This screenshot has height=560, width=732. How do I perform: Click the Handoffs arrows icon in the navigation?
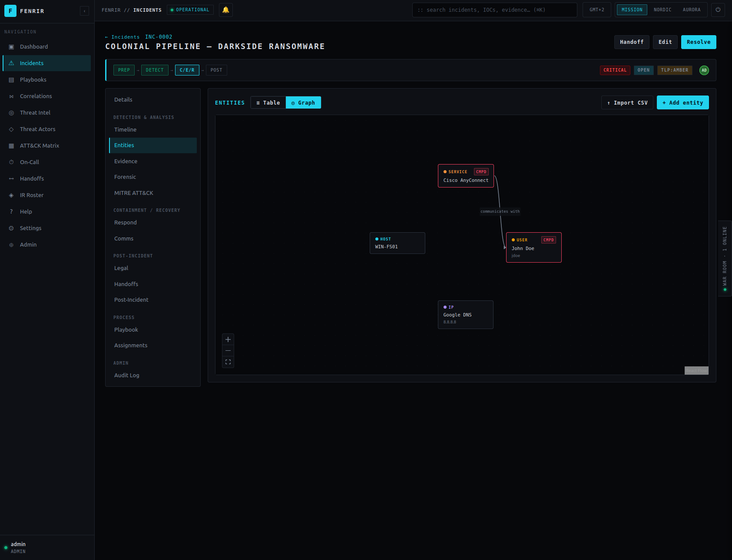[x=11, y=179]
